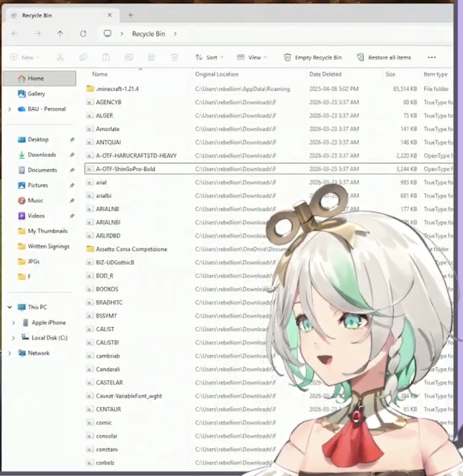The height and width of the screenshot is (476, 463).
Task: Select the Recycle Bin tab
Action: click(61, 15)
